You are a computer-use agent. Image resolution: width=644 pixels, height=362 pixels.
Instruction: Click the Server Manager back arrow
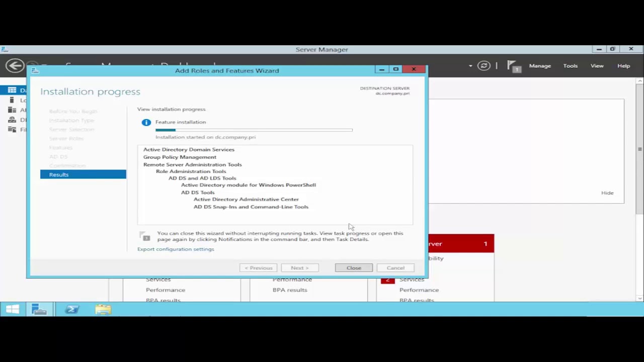pos(15,66)
